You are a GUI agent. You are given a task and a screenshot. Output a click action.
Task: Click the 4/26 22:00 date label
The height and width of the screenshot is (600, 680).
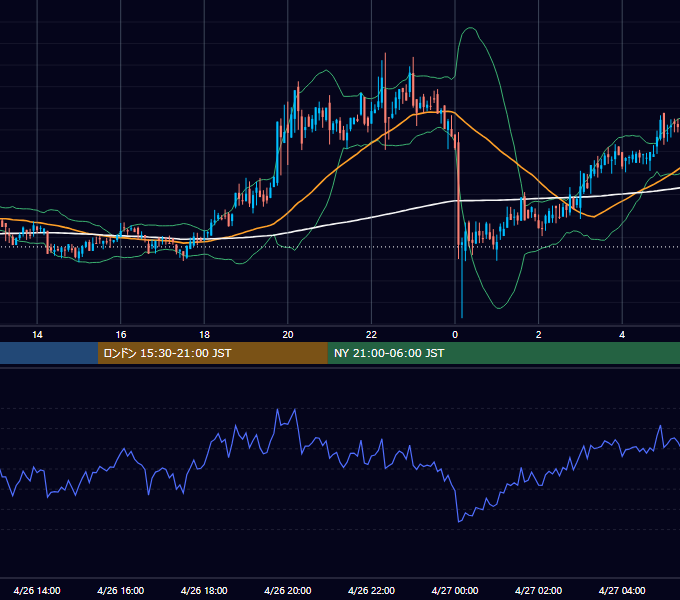click(371, 590)
